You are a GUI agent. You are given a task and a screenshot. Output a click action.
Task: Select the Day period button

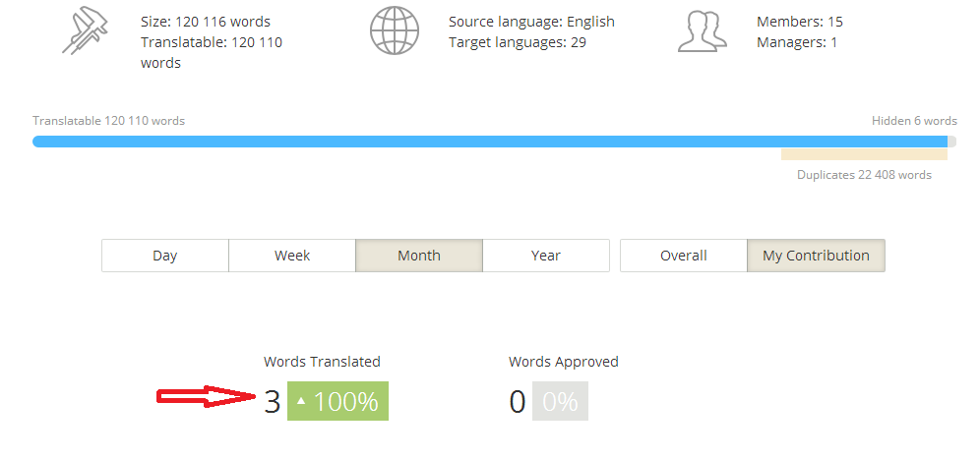165,256
